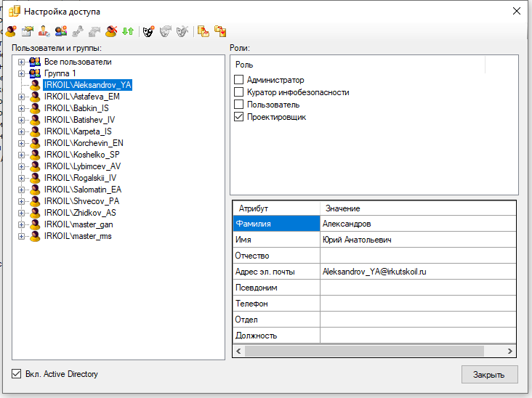Click the add new user icon
The width and height of the screenshot is (532, 398).
(11, 31)
